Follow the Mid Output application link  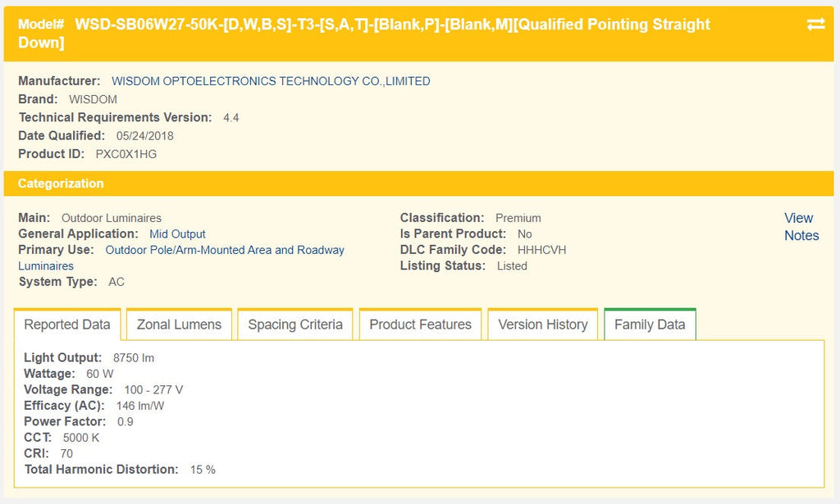177,234
